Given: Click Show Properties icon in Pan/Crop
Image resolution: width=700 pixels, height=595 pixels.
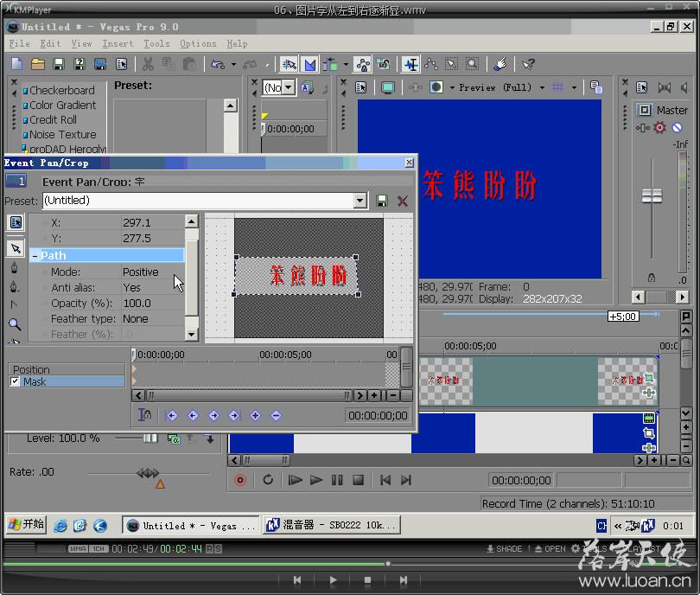Looking at the screenshot, I should (16, 222).
